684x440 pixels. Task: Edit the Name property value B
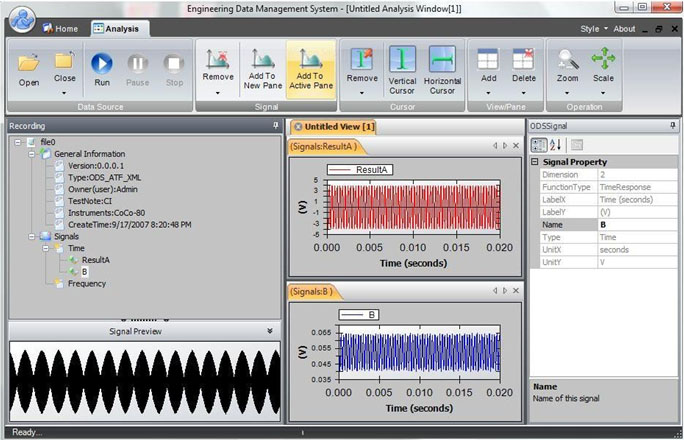click(637, 225)
